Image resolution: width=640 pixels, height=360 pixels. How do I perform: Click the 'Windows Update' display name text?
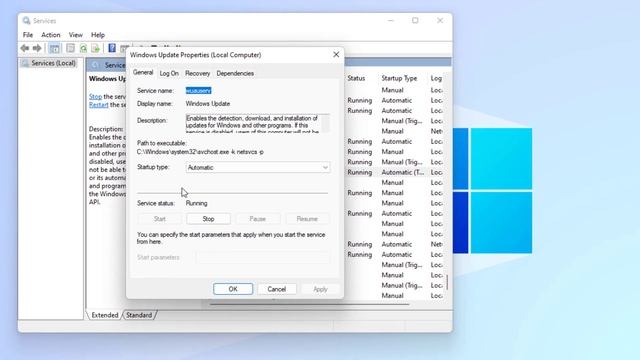[208, 104]
